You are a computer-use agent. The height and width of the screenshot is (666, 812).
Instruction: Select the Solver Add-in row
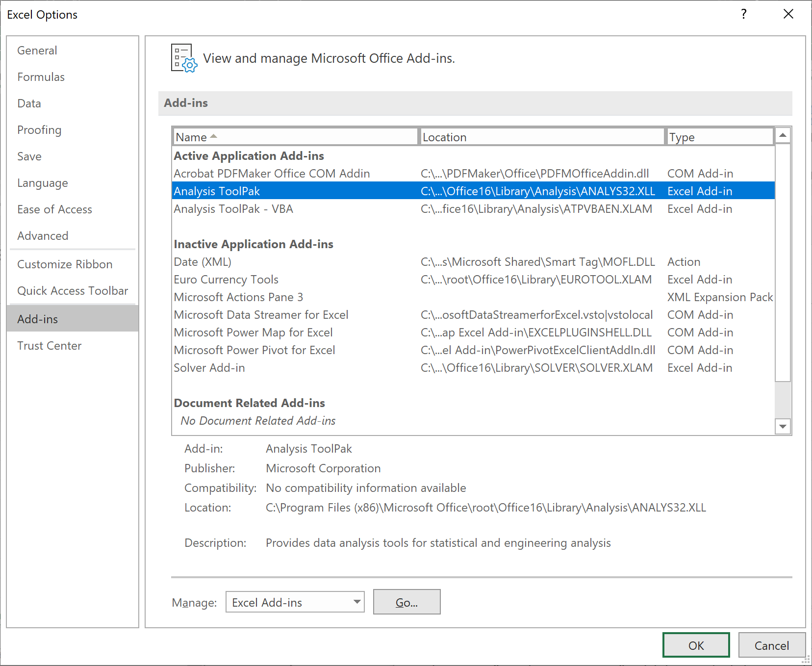(x=474, y=368)
